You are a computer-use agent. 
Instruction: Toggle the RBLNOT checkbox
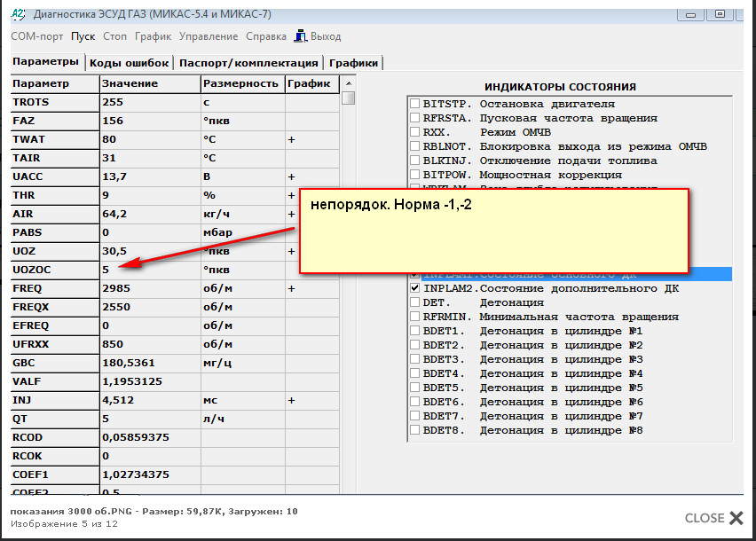click(414, 146)
